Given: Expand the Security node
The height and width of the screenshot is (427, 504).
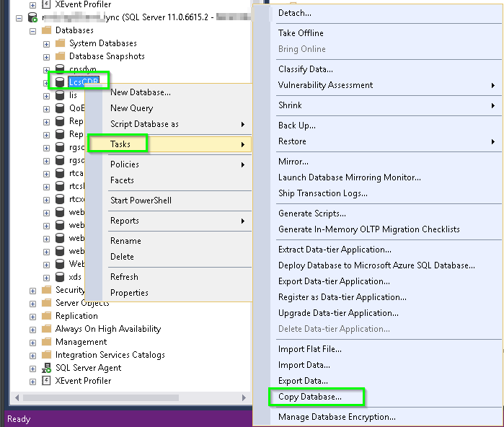Looking at the screenshot, I should click(32, 291).
